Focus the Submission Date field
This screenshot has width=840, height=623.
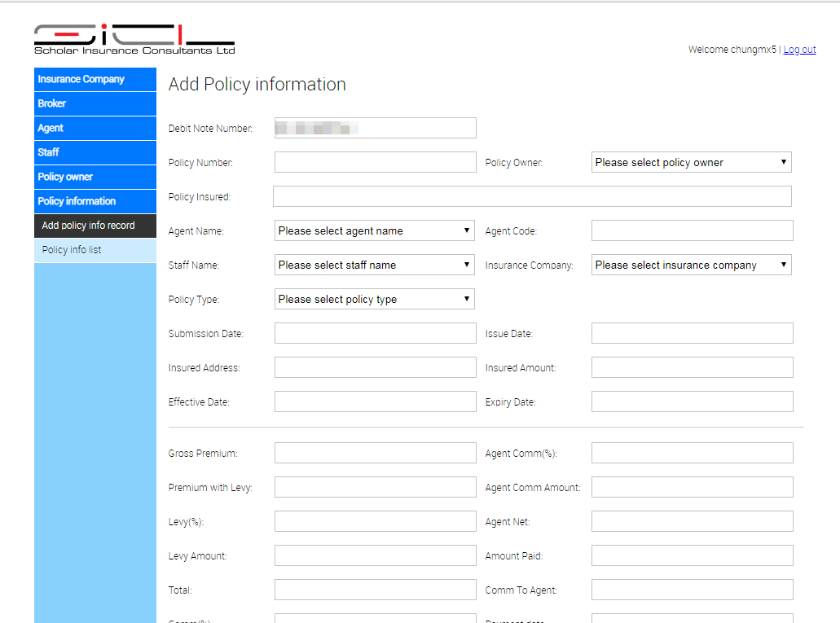tap(375, 333)
